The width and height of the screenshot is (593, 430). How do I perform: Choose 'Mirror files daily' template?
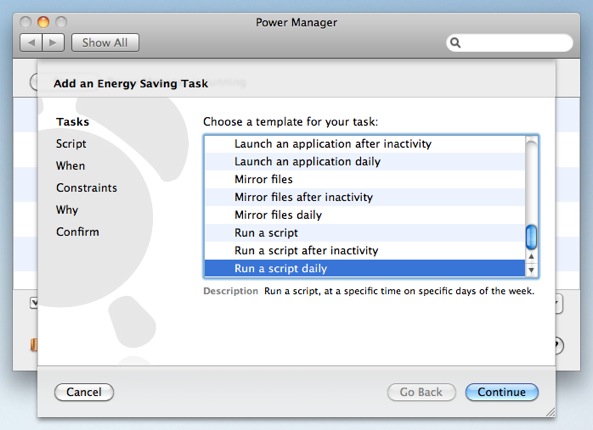[x=365, y=215]
